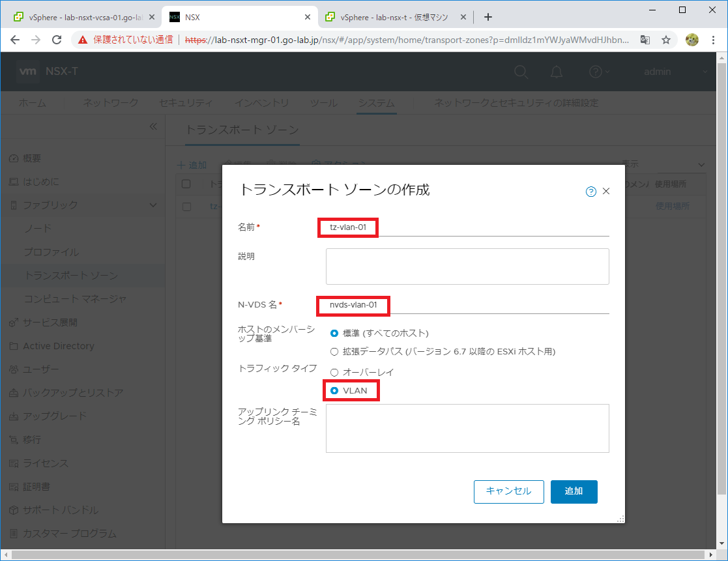
Task: Select 標準 (すべてのホスト) radio button
Action: (334, 333)
